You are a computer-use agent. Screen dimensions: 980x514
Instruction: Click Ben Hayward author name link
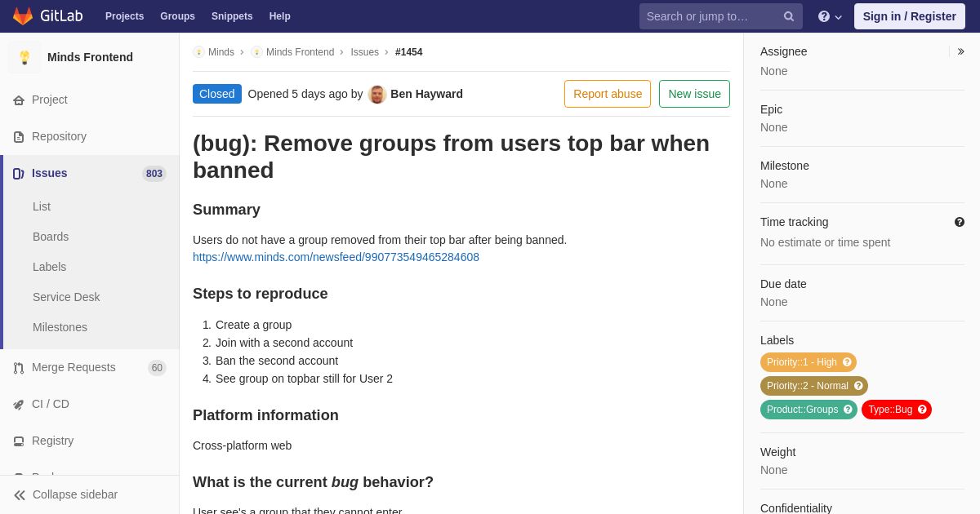tap(426, 94)
